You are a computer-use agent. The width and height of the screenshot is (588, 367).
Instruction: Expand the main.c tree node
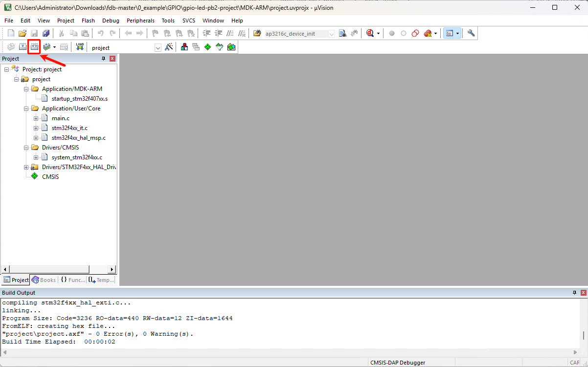coord(36,118)
